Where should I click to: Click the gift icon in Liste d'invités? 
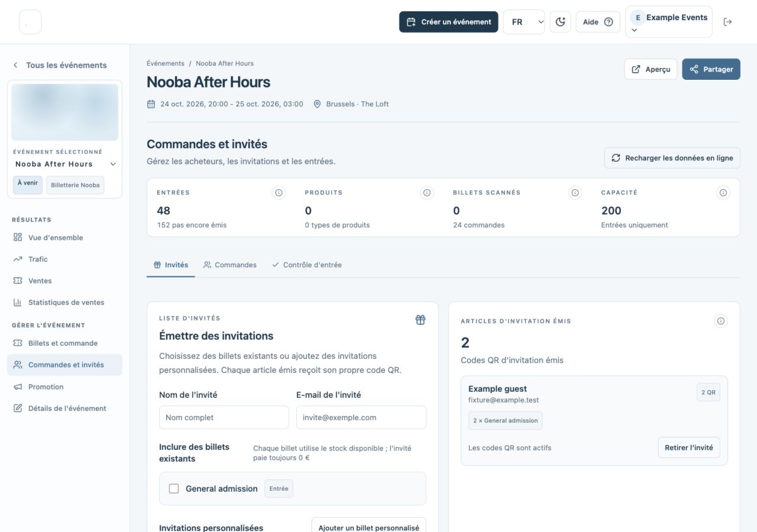(x=420, y=320)
